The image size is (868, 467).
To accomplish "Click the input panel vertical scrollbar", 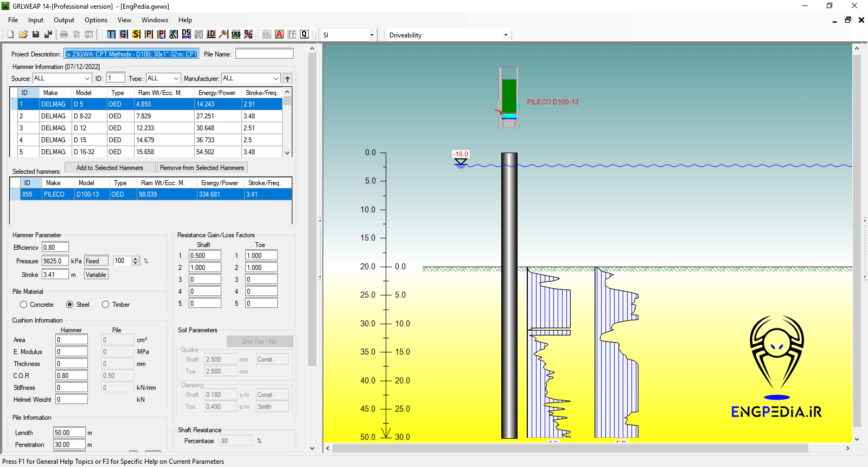I will point(312,248).
